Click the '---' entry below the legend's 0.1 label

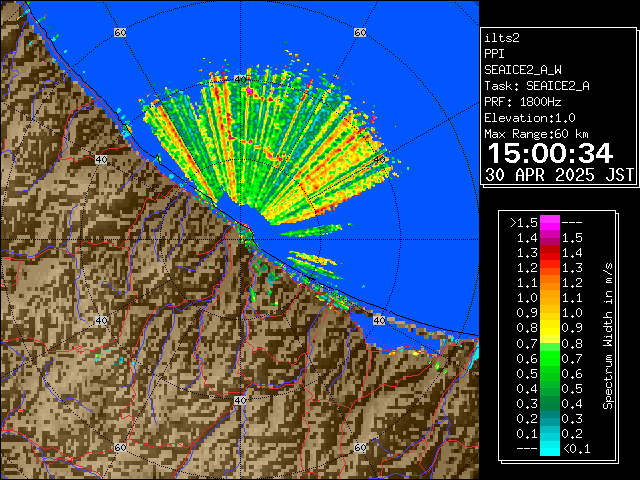527,449
